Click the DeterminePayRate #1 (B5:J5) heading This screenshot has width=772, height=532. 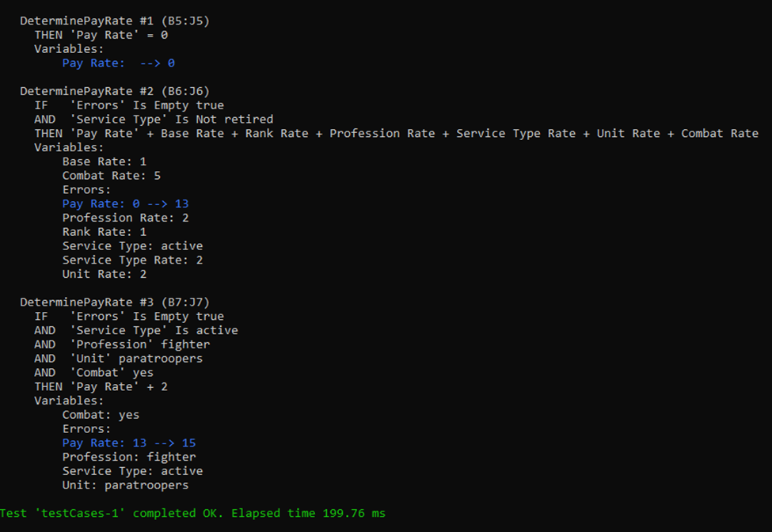[x=114, y=21]
